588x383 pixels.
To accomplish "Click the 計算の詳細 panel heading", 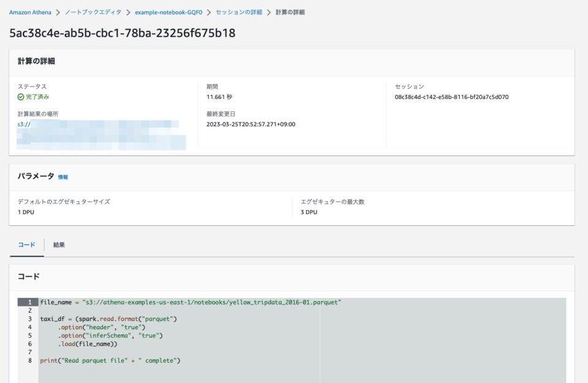I will point(36,61).
